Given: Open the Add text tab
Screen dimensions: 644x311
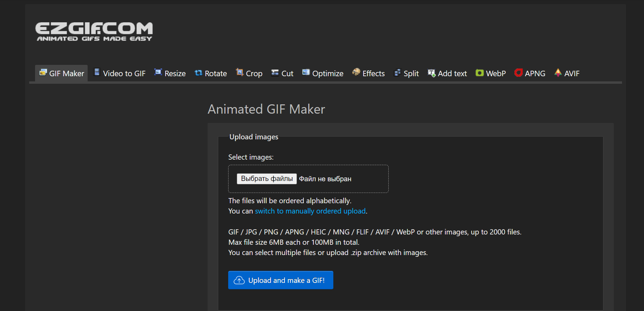Looking at the screenshot, I should [452, 73].
